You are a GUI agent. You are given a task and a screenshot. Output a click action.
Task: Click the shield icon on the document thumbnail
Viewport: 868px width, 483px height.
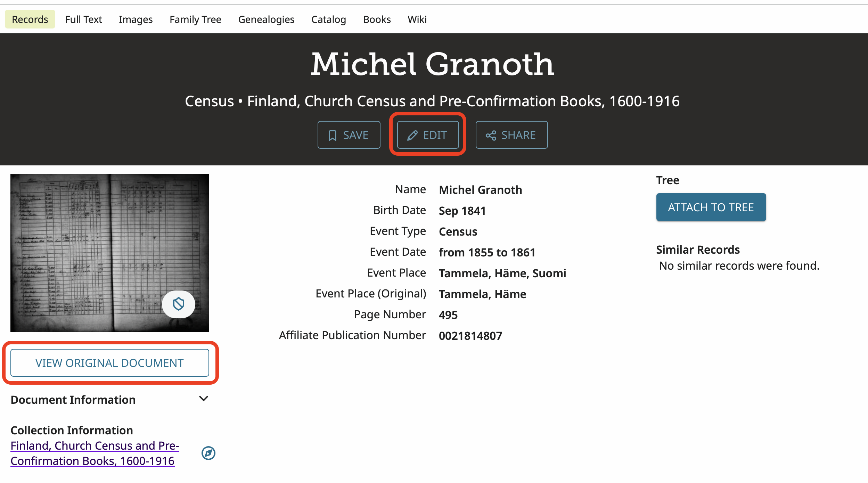click(178, 304)
